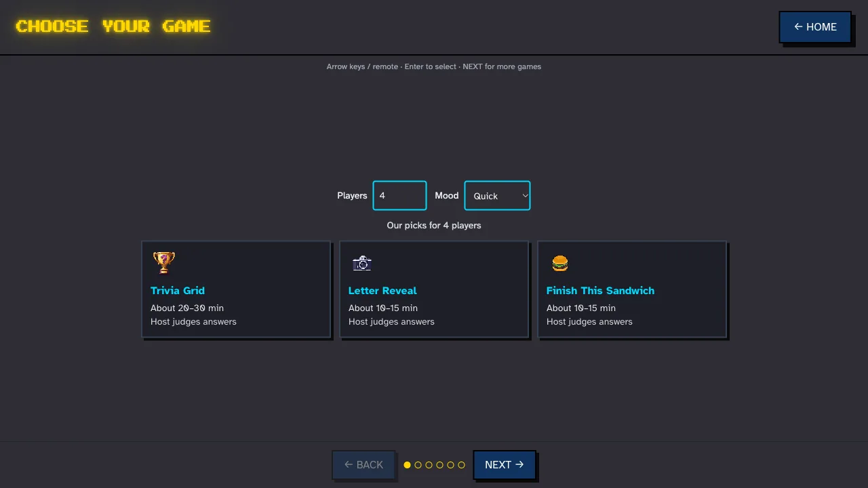Click the trophy icon on Trivia Grid card
The width and height of the screenshot is (868, 488).
(x=163, y=262)
